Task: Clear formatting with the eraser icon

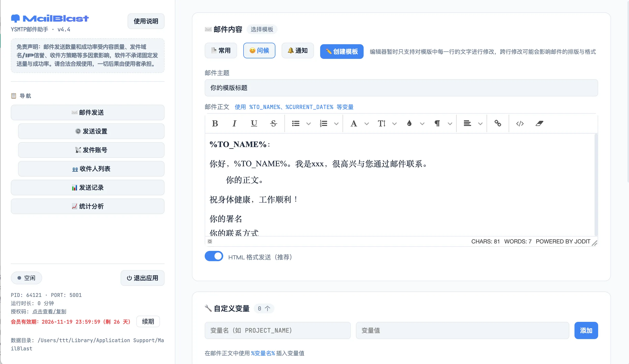Action: point(539,124)
